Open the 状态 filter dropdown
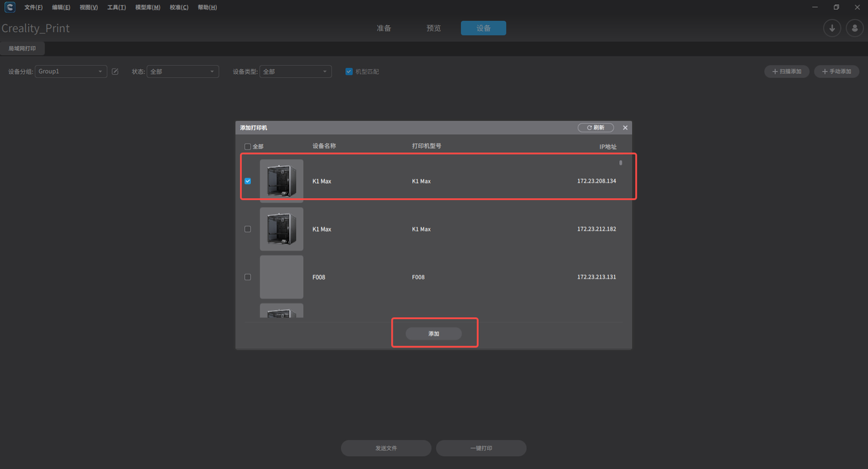Viewport: 868px width, 469px height. [183, 71]
